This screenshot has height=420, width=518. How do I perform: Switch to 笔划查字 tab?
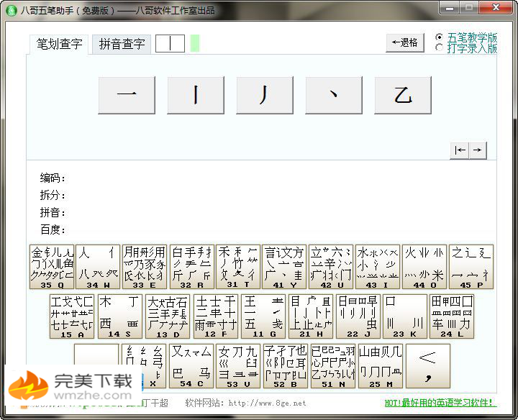60,44
